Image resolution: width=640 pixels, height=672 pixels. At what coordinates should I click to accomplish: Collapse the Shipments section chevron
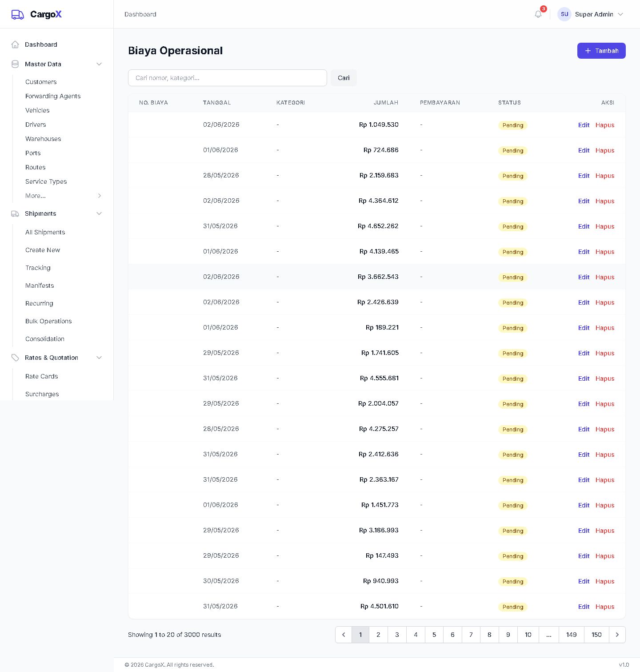coord(99,213)
